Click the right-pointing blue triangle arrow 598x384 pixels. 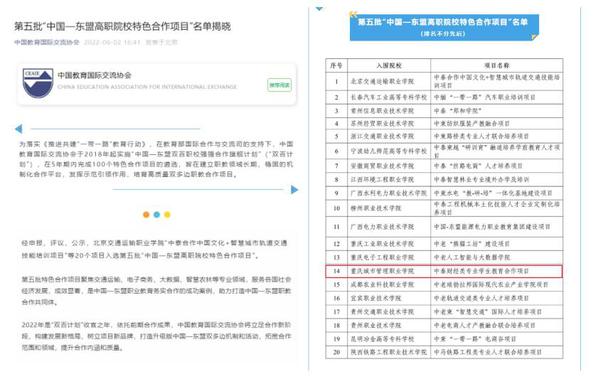click(x=294, y=190)
